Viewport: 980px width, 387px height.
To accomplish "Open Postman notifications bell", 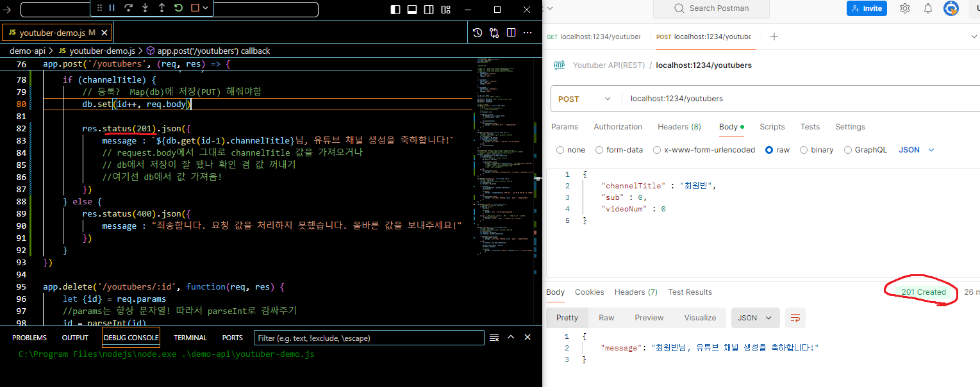I will coord(928,8).
